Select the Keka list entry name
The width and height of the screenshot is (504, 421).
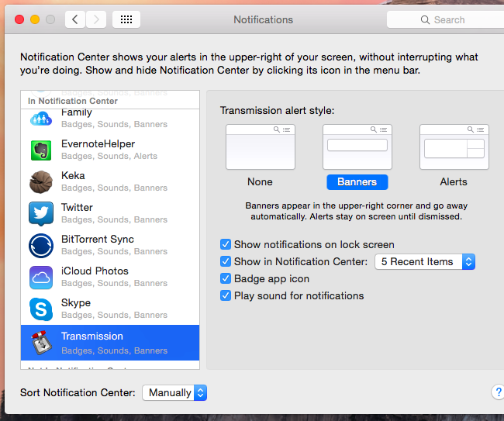point(73,175)
